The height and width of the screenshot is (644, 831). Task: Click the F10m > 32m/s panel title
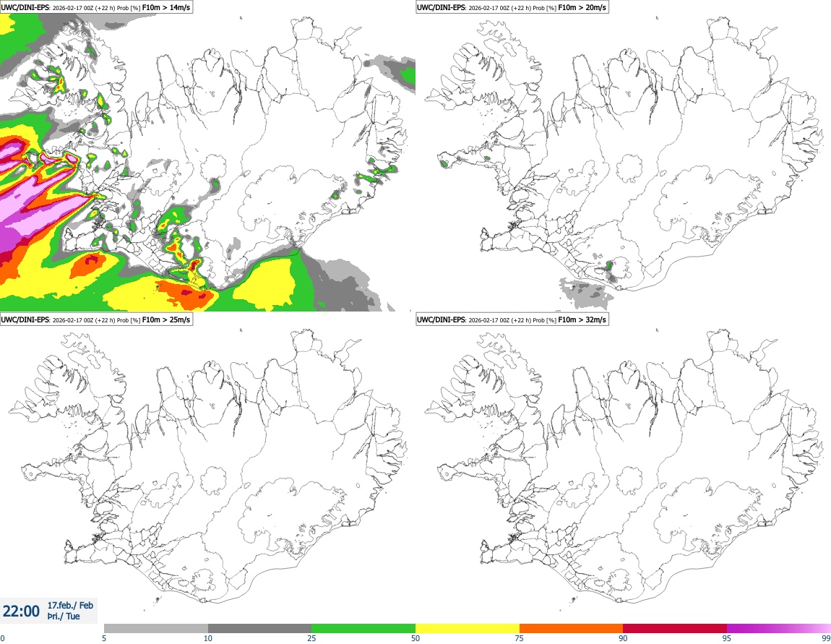click(x=512, y=319)
